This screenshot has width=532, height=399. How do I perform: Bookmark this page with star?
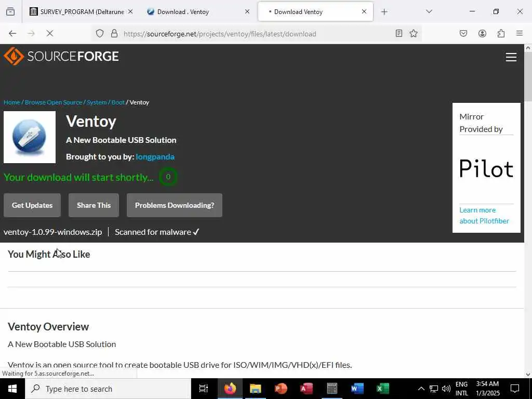point(413,33)
